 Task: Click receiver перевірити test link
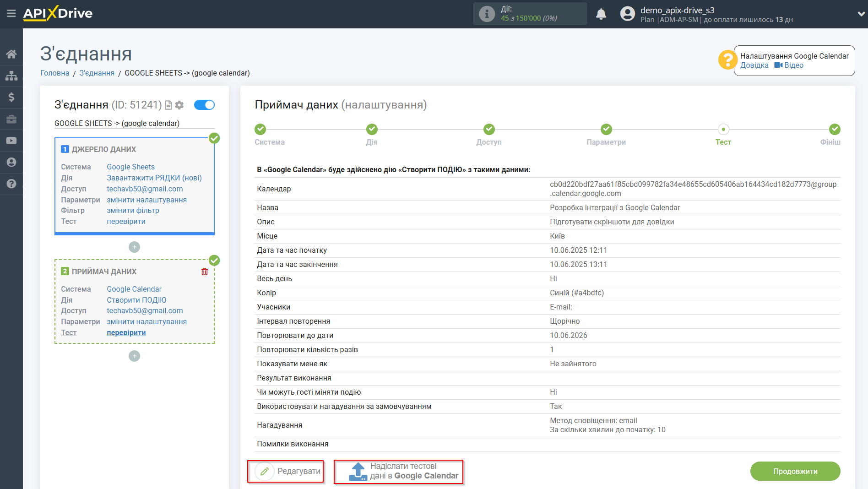[126, 333]
